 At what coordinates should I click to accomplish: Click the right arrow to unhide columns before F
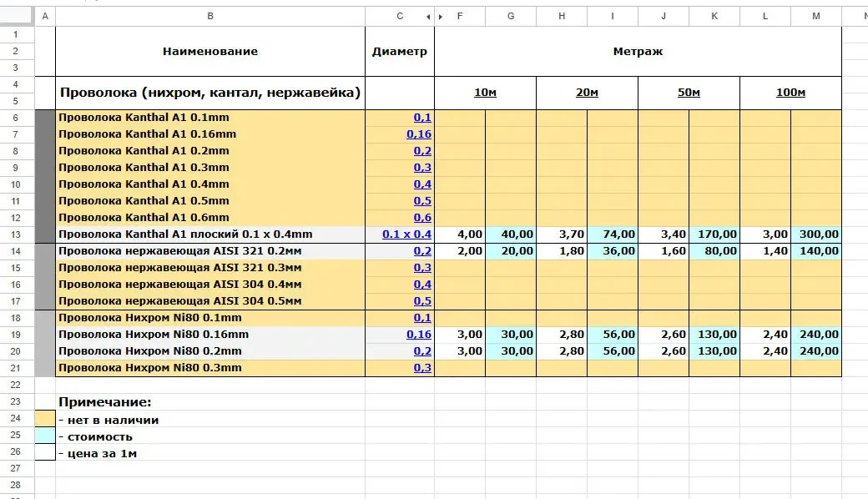pos(440,15)
